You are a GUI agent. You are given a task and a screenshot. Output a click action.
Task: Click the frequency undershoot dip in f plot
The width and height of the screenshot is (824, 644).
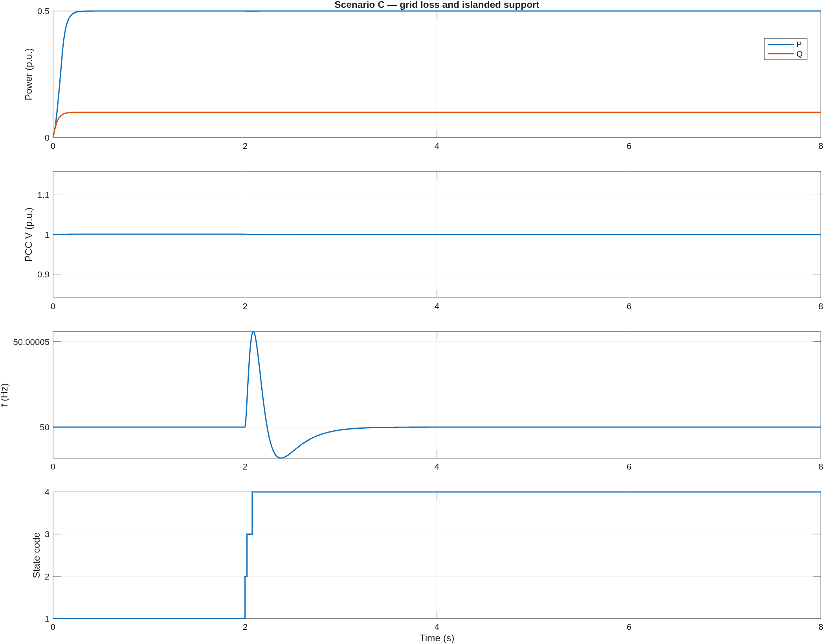click(281, 457)
